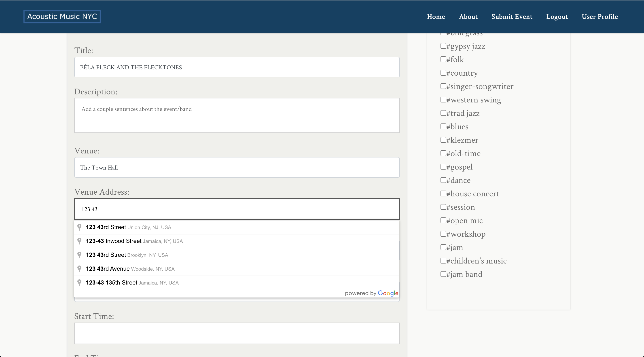Screen dimensions: 644x357
Task: Check the #singer-songwriter box
Action: tap(443, 86)
